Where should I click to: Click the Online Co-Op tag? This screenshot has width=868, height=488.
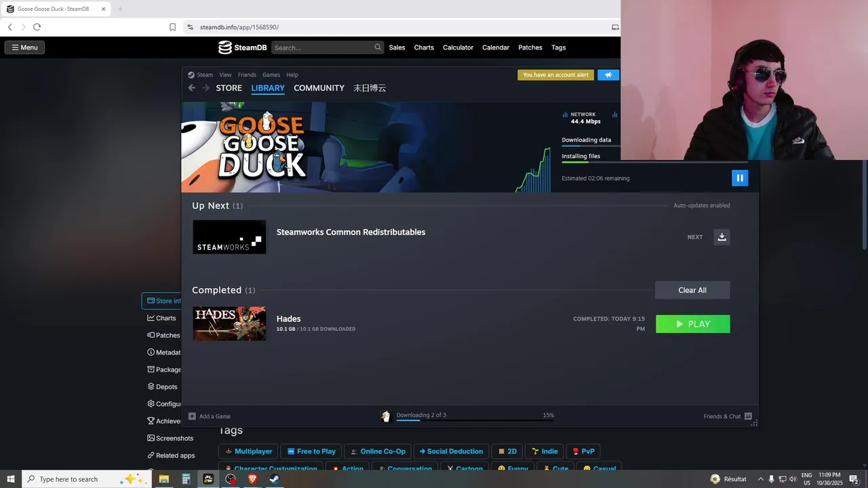(x=377, y=451)
